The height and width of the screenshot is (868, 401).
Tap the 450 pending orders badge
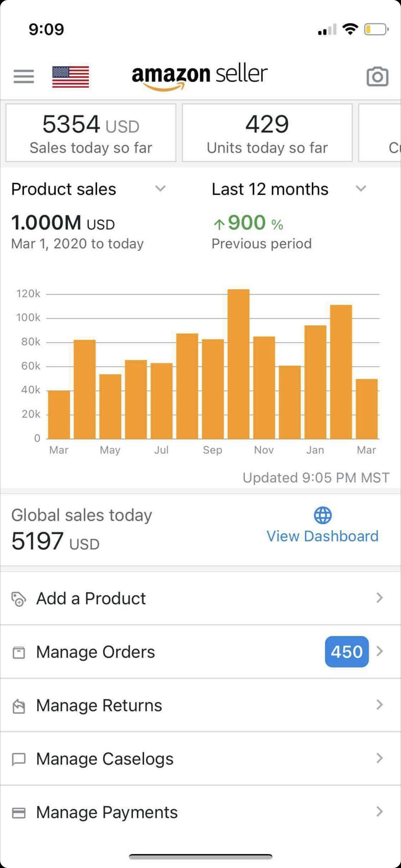(346, 652)
